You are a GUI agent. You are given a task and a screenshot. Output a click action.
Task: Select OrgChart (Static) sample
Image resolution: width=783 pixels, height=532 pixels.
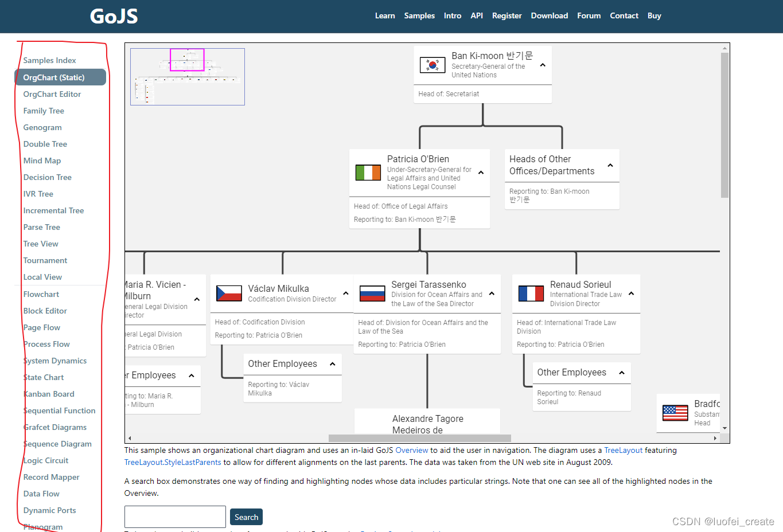tap(60, 77)
